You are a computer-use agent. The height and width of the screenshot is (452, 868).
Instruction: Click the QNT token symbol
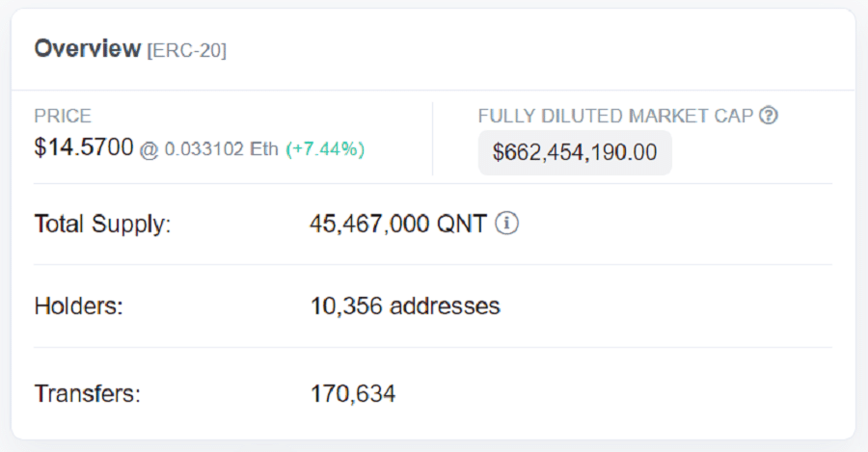coord(461,225)
